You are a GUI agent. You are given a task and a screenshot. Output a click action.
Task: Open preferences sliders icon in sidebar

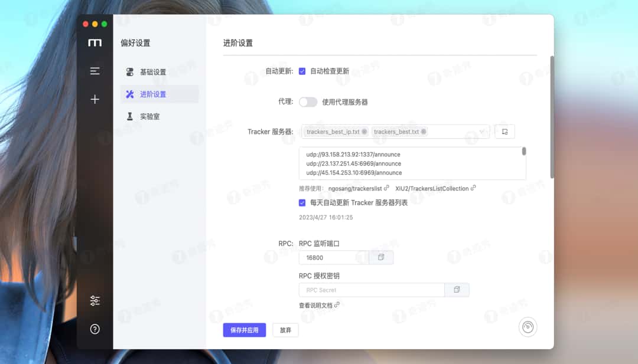(x=95, y=301)
